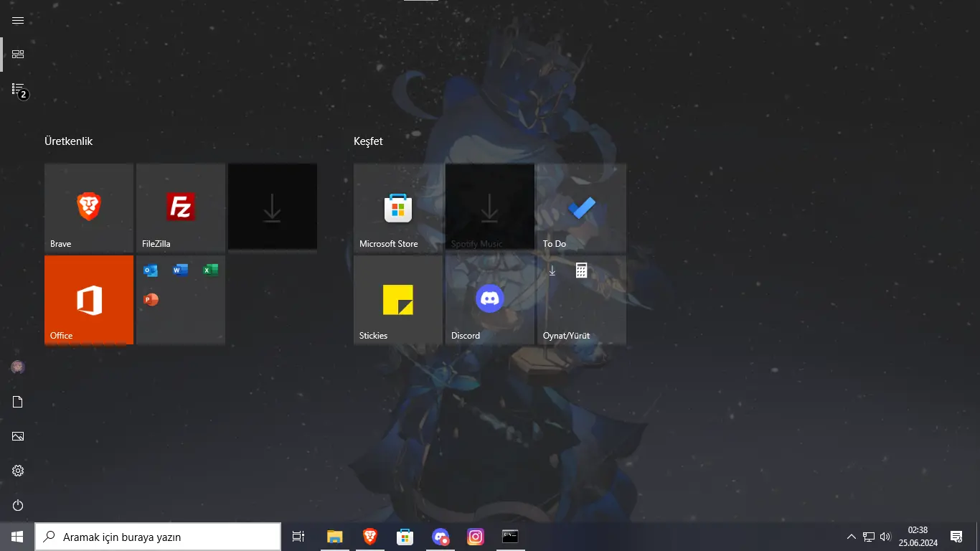Click the Üretkenlik group heading
The height and width of the screenshot is (551, 980).
click(x=69, y=141)
